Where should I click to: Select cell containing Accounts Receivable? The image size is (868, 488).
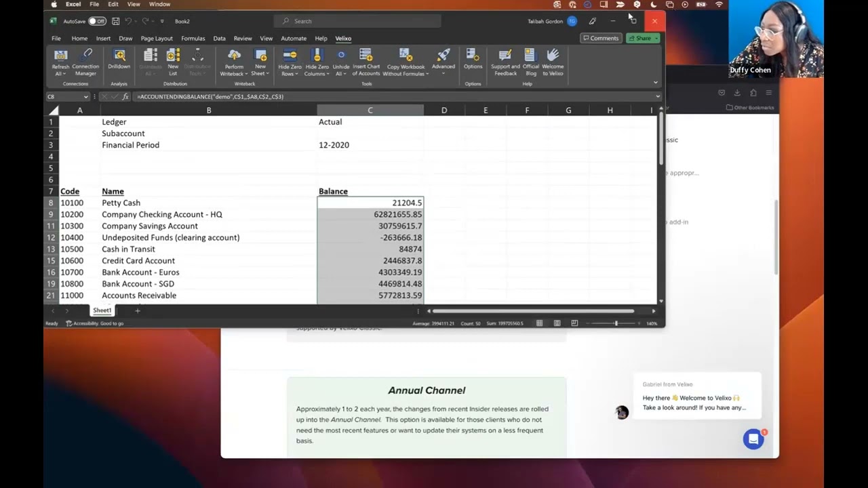pos(209,296)
